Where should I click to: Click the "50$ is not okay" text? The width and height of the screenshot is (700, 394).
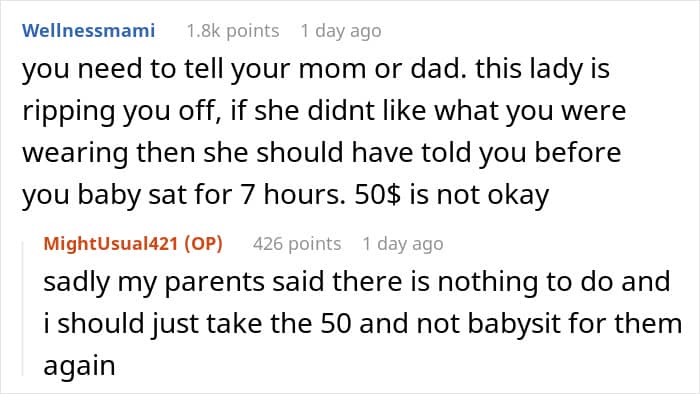[x=452, y=195]
